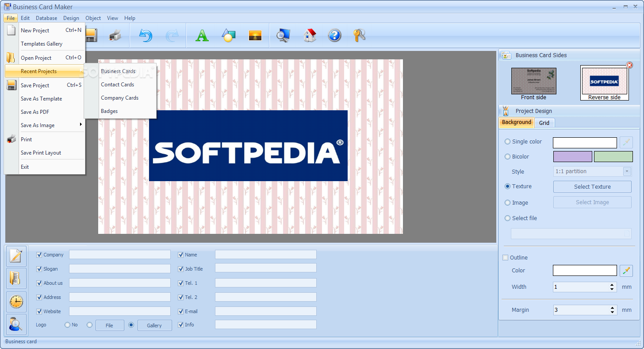Click the house toolbar icon

pos(310,35)
